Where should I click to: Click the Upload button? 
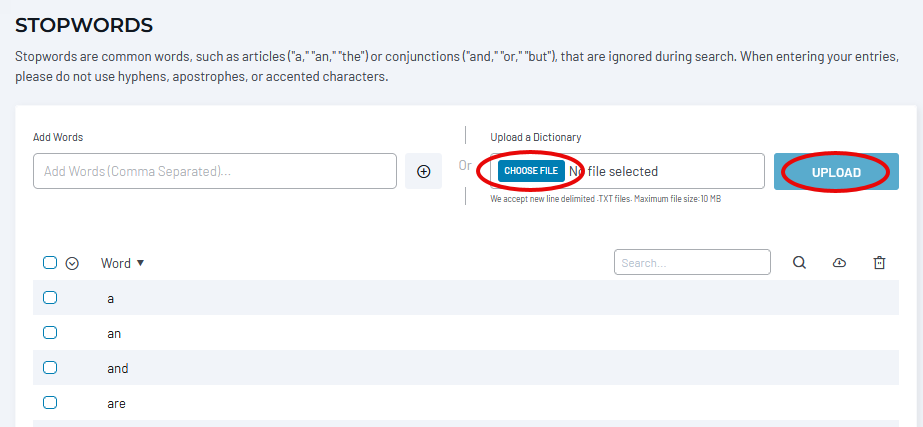pos(836,172)
